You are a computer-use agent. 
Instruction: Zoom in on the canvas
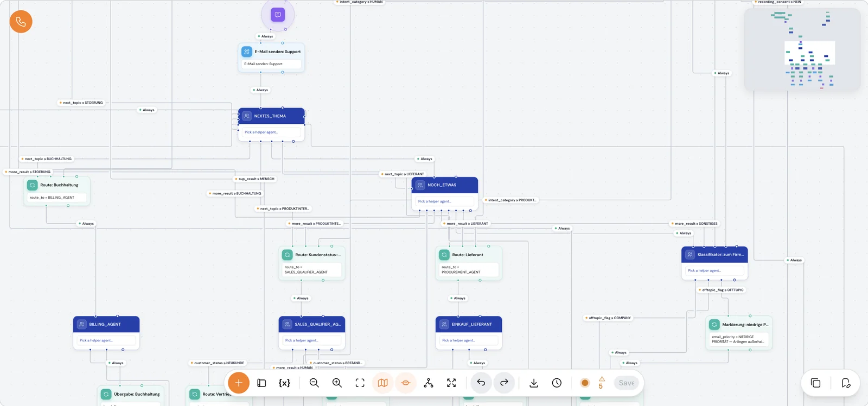click(x=337, y=383)
